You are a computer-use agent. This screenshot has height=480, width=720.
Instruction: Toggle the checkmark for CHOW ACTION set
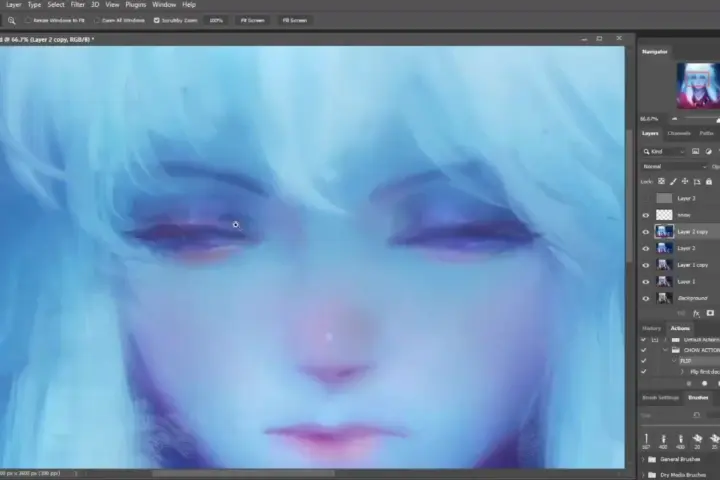click(644, 350)
